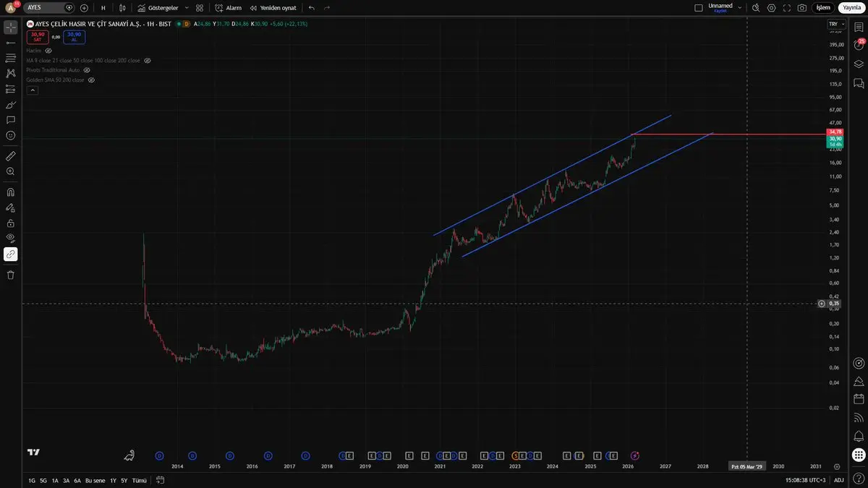
Task: Open the H timeframe interval selector
Action: (103, 7)
